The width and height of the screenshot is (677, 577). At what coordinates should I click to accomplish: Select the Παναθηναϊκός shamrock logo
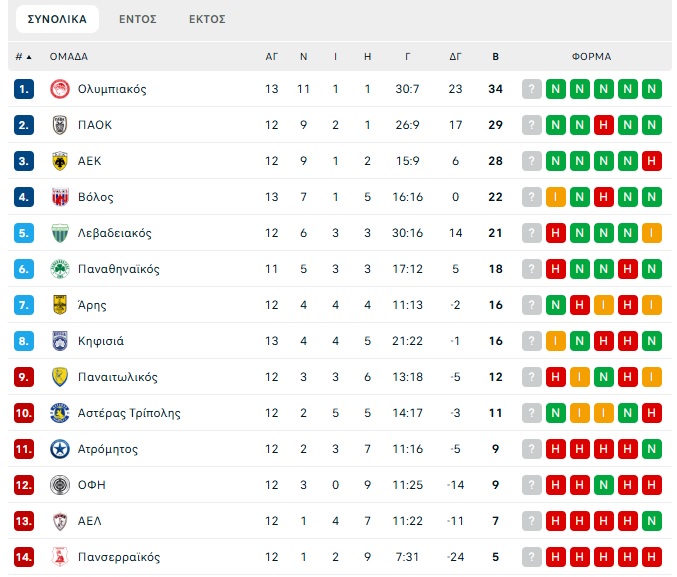point(59,269)
